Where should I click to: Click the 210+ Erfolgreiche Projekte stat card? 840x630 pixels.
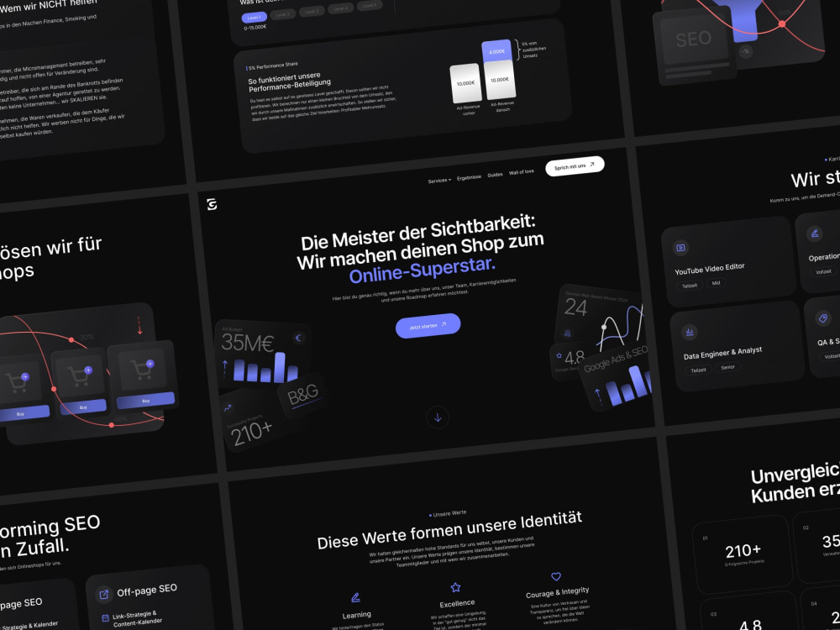point(744,554)
